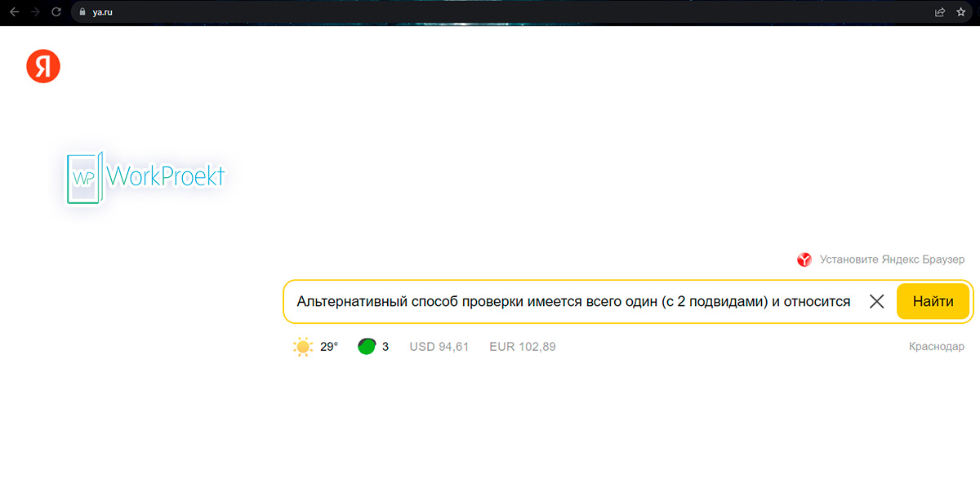Click the site security lock icon
Viewport: 980px width, 479px height.
pos(81,12)
